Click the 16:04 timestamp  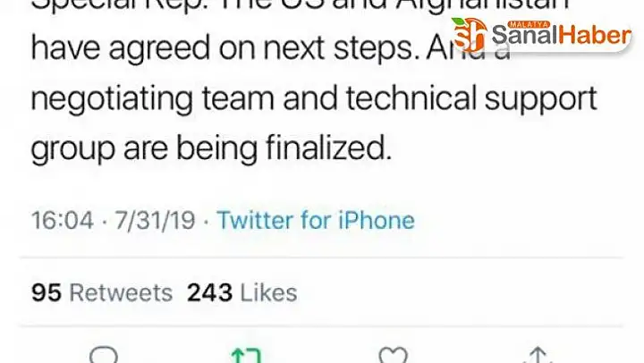(63, 221)
